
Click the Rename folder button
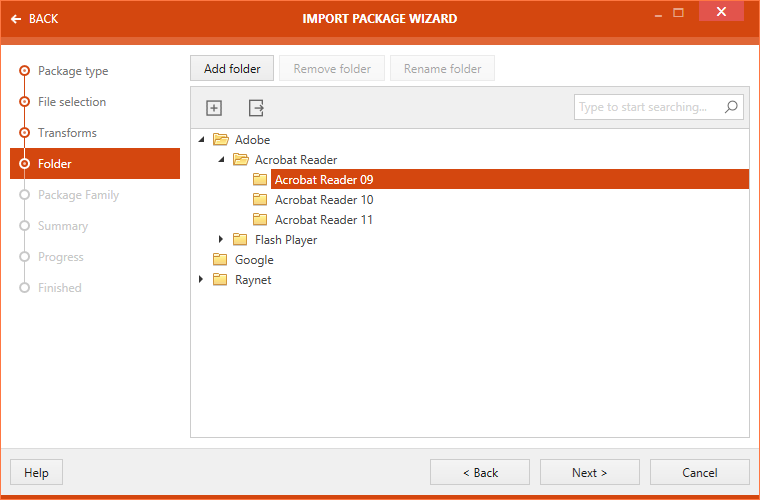(x=443, y=68)
